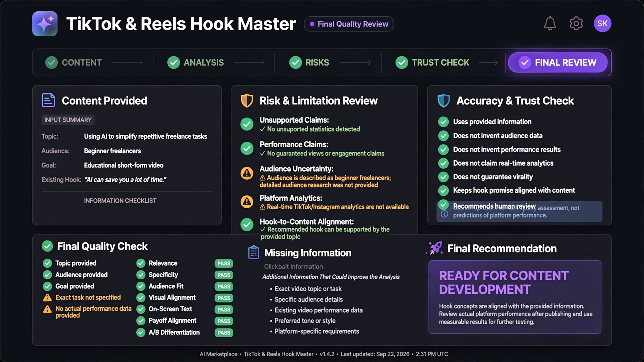Open the notifications bell

(550, 24)
